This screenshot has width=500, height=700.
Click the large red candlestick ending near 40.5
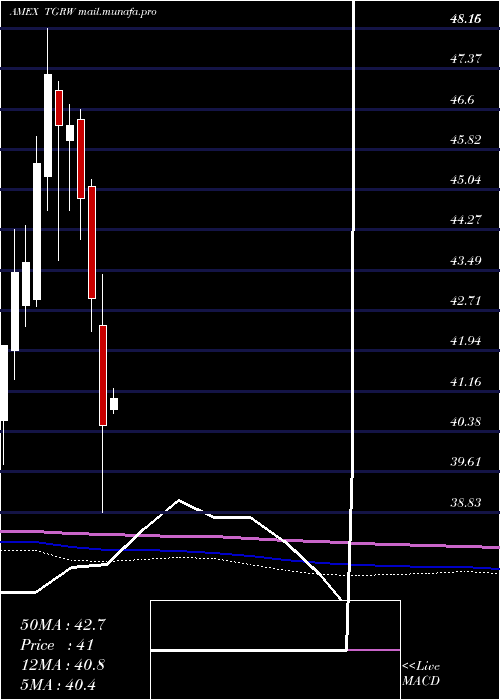point(103,375)
